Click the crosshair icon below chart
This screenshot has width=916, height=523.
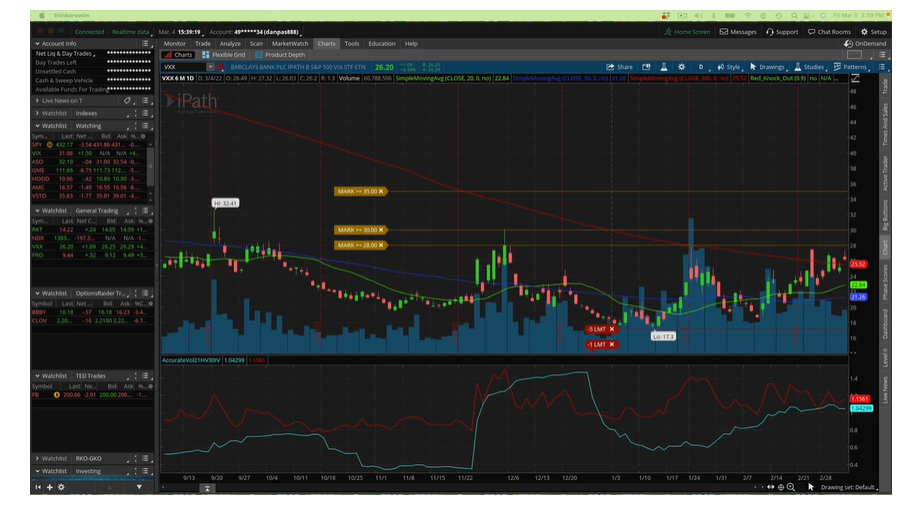pyautogui.click(x=780, y=487)
